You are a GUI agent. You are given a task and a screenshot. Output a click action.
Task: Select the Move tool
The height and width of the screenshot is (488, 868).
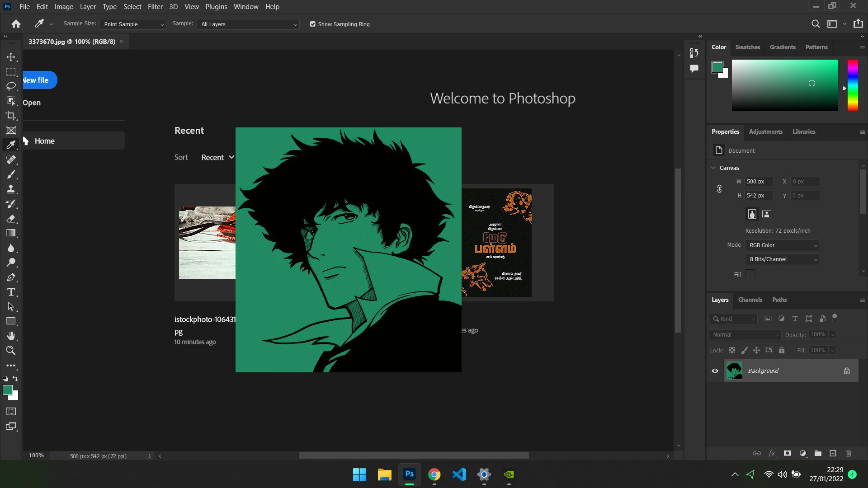click(x=11, y=57)
